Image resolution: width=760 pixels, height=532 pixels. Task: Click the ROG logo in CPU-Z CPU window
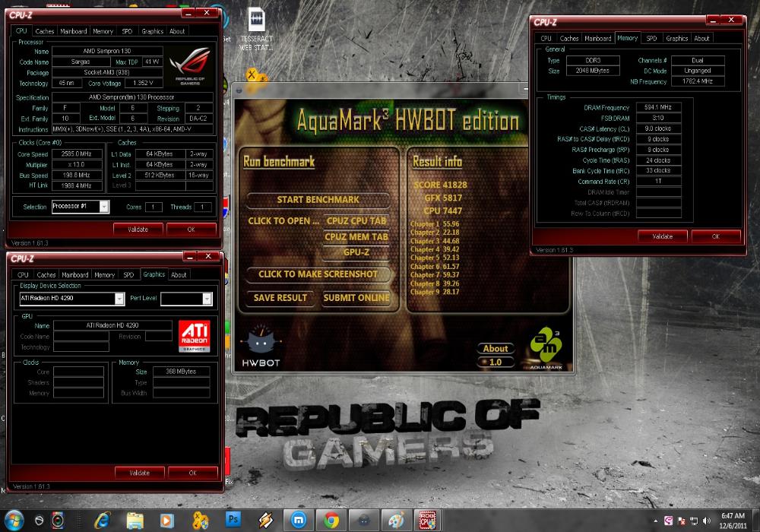190,66
